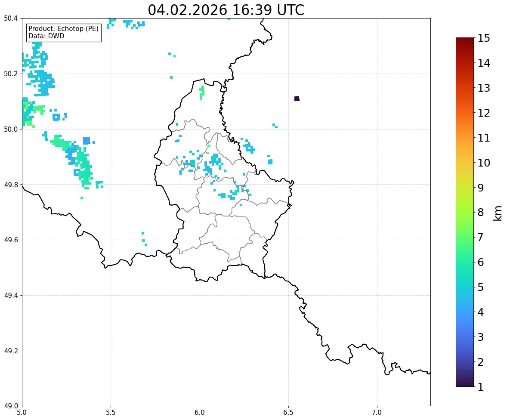Click the colorbar tick label "15"
Image resolution: width=507 pixels, height=420 pixels.
[x=484, y=38]
